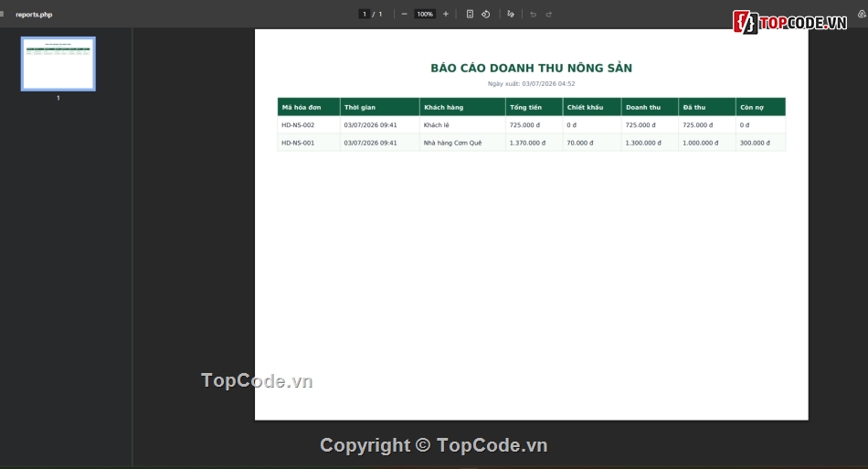Click the Doanh thu column header
Screen dimensions: 868x469
(650, 107)
